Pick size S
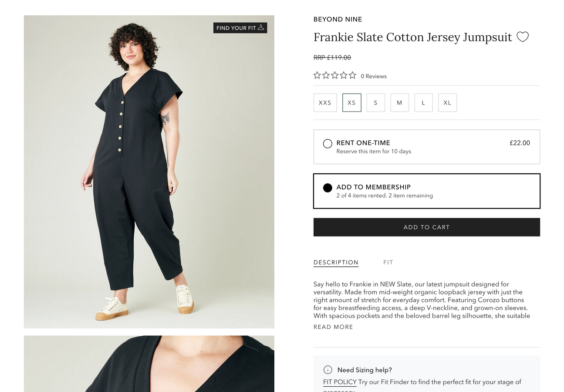Image resolution: width=564 pixels, height=392 pixels. tap(375, 103)
